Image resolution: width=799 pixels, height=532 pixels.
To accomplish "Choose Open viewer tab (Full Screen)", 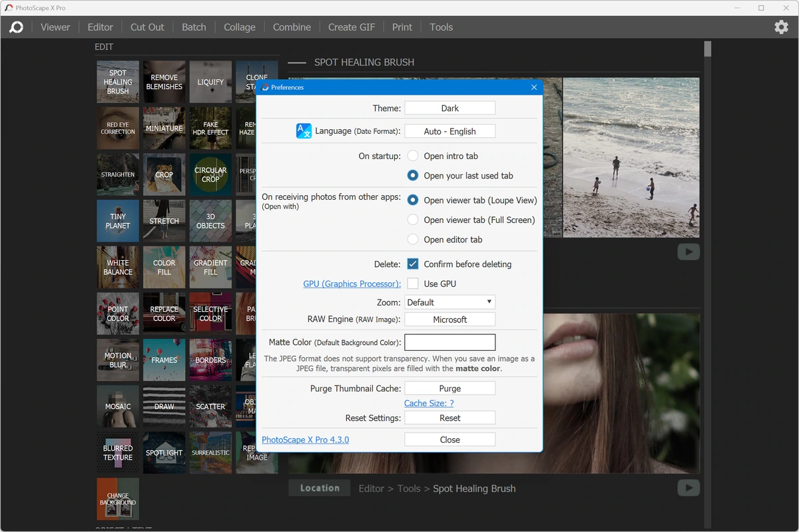I will coord(413,220).
